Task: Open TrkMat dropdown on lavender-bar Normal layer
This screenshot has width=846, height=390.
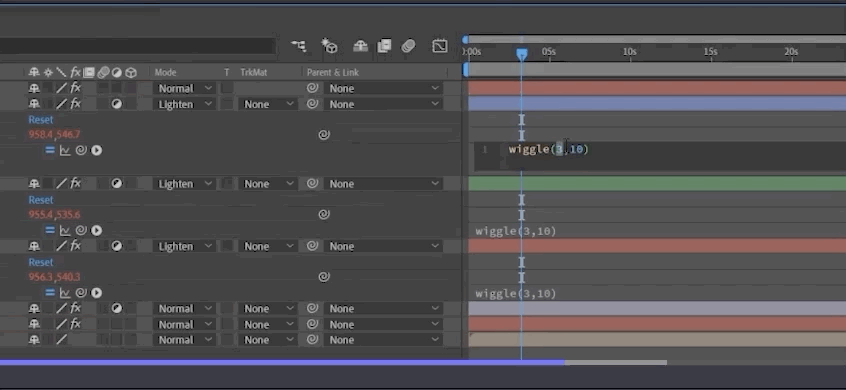Action: pyautogui.click(x=268, y=309)
